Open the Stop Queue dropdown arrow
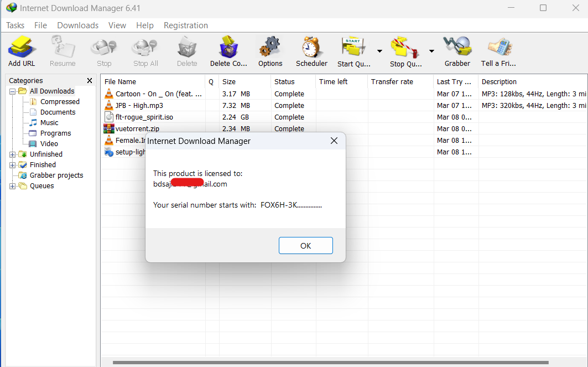 (x=431, y=51)
